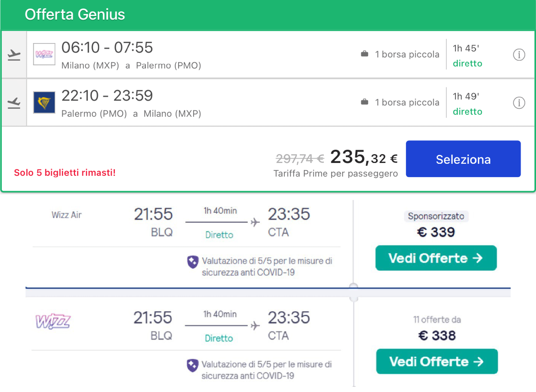Open info icon for 22:10 flight
536x392 pixels.
[519, 103]
